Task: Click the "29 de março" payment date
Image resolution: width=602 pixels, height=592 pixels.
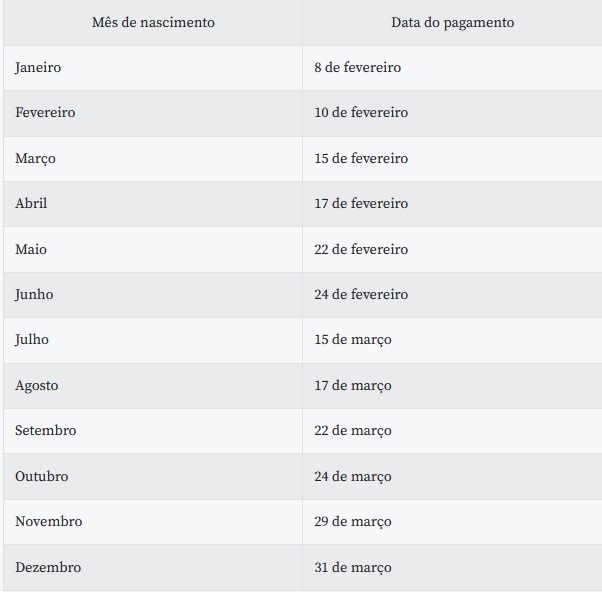Action: point(353,521)
